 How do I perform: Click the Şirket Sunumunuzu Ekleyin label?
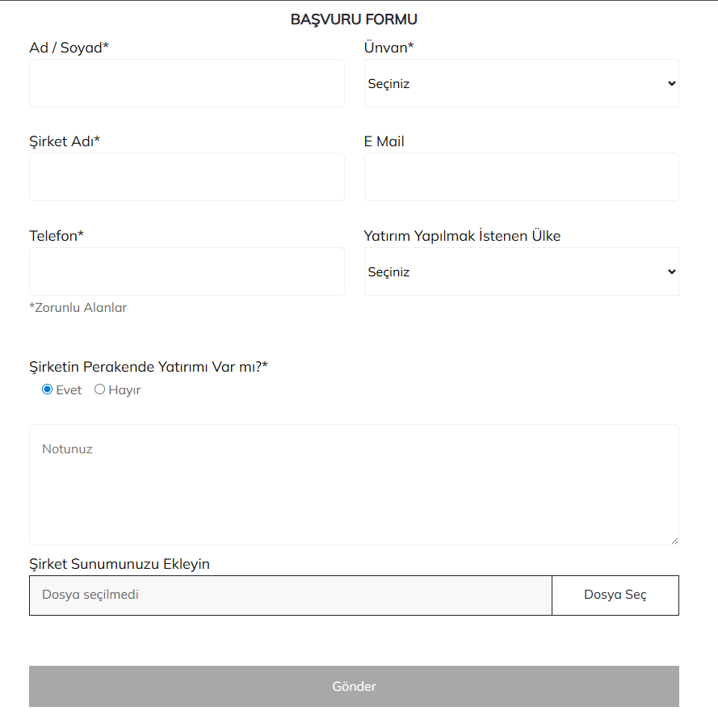tap(120, 564)
